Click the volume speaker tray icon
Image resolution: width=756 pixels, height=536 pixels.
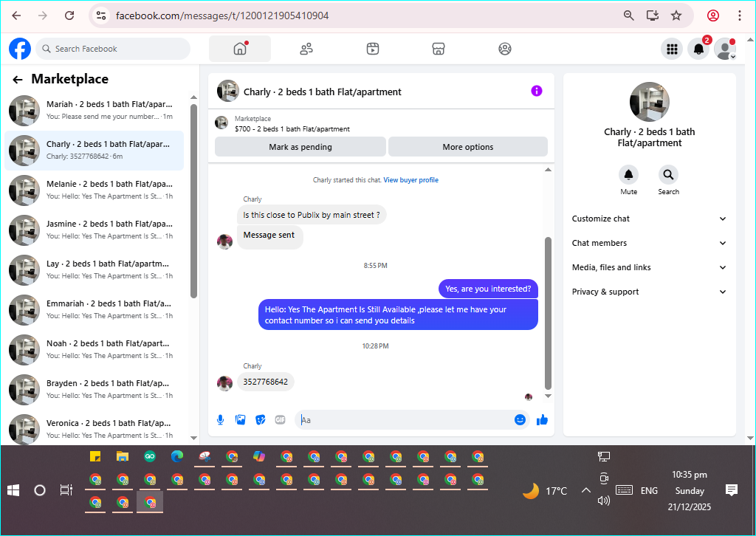(x=604, y=501)
